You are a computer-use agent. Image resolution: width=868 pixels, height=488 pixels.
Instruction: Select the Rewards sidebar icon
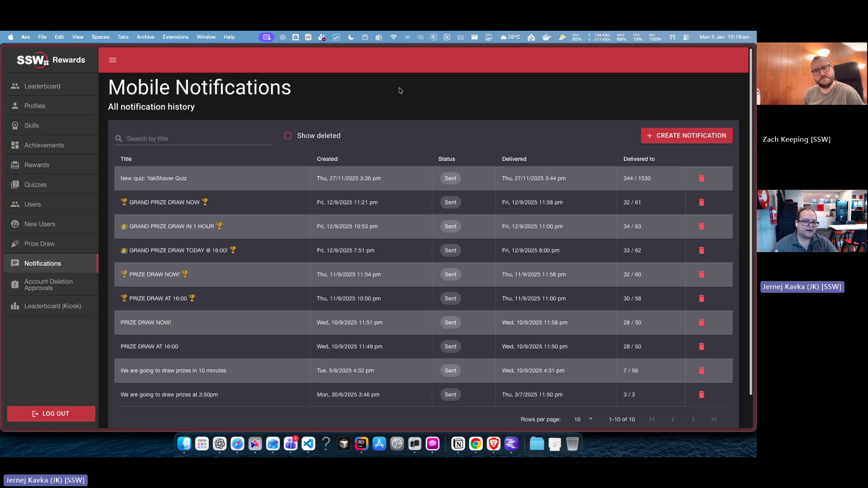(x=37, y=164)
